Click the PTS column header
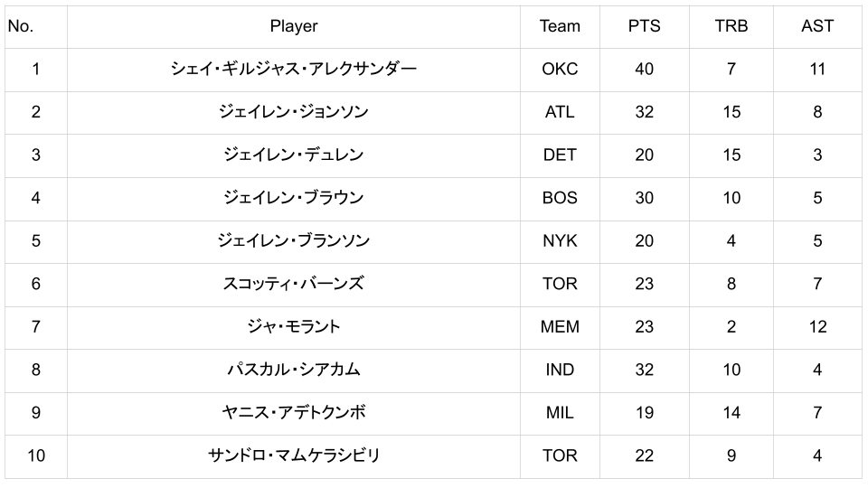 point(644,26)
